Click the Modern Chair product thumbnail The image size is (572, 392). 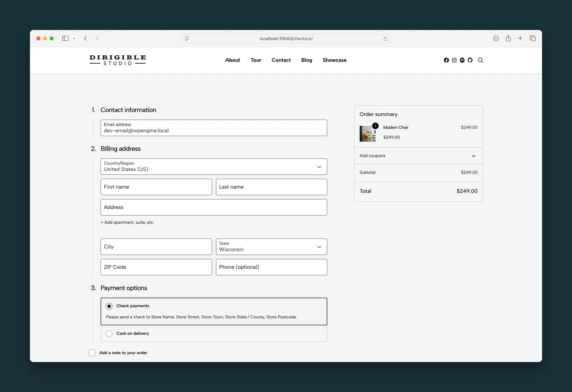pyautogui.click(x=368, y=134)
